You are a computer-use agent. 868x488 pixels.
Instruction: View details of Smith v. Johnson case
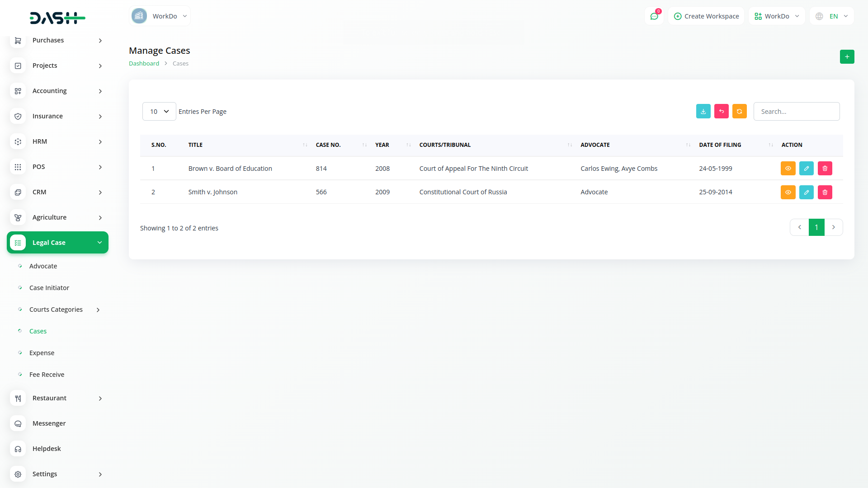pos(788,192)
